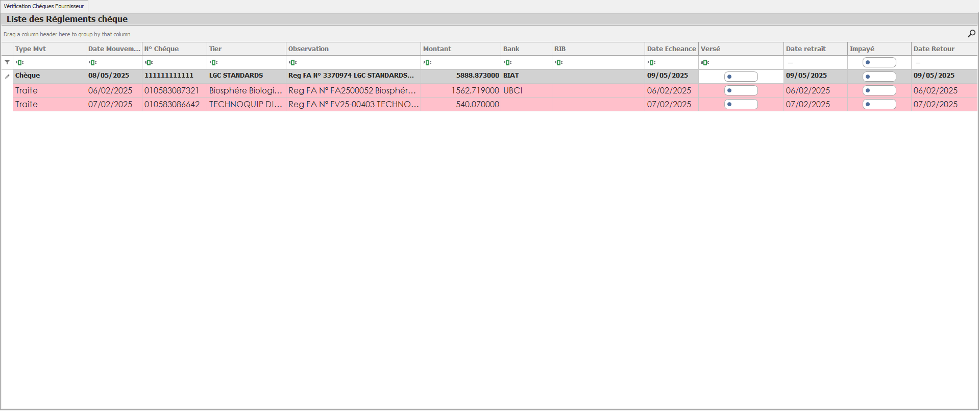Viewport: 980px width, 411px height.
Task: Click the edit pencil row indicator
Action: click(7, 76)
